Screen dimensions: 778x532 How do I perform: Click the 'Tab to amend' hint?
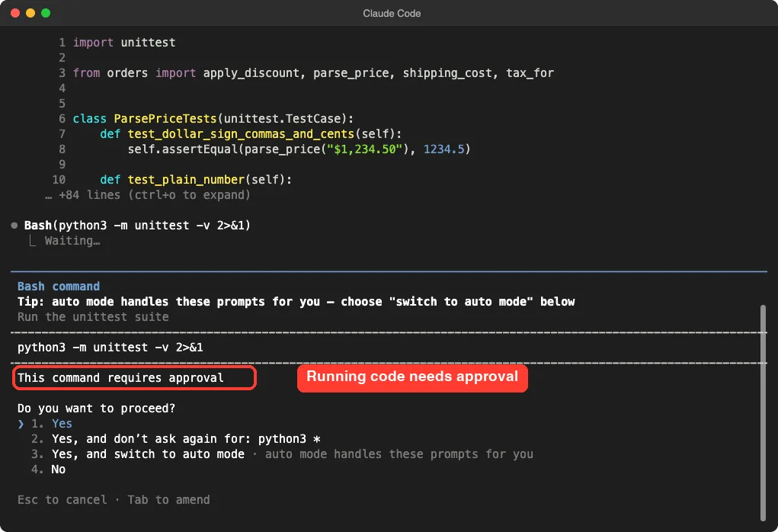(168, 500)
